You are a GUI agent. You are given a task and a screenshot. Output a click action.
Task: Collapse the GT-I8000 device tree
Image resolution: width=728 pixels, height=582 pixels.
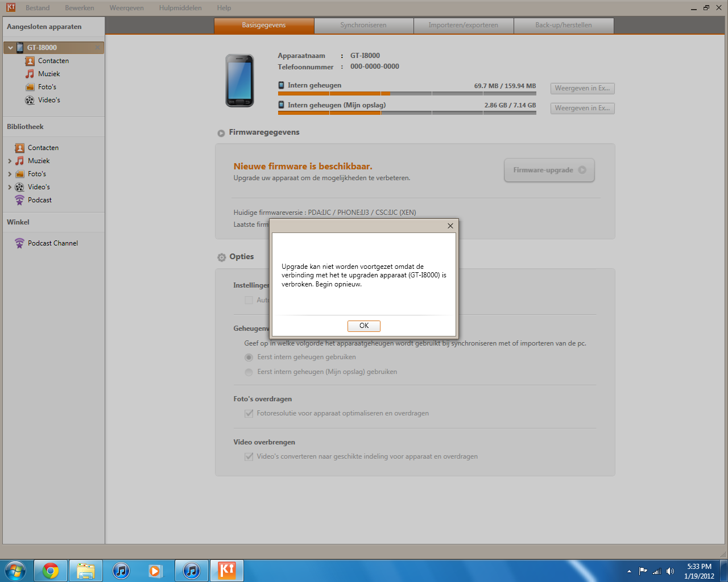[10, 48]
